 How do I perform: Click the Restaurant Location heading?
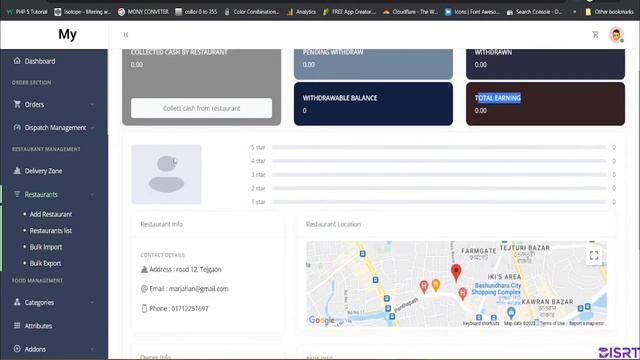(x=333, y=224)
